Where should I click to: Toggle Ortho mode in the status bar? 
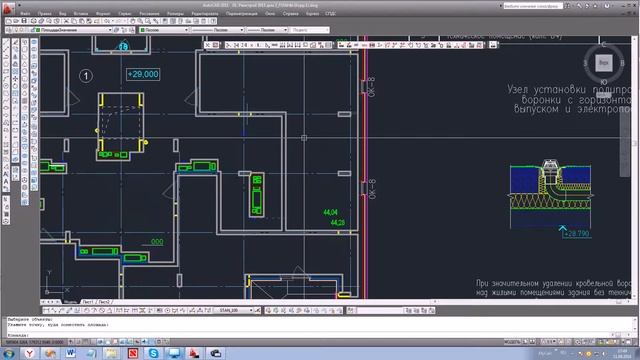tap(93, 341)
